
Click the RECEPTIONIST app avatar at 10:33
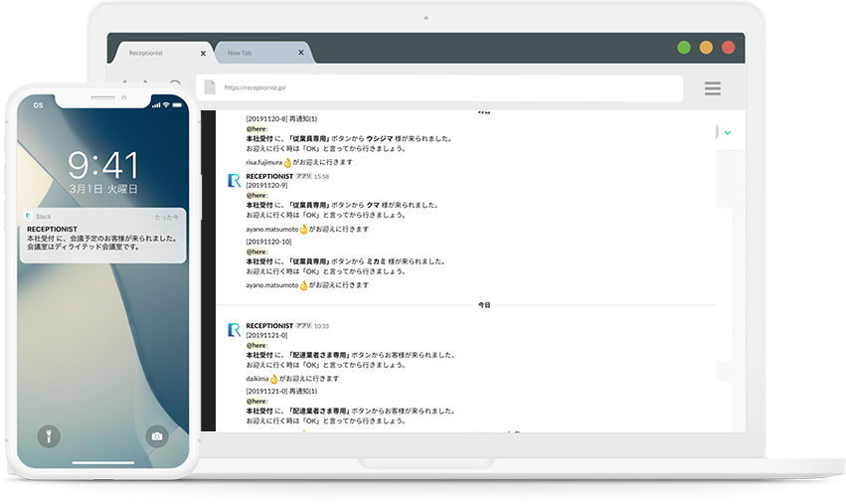(235, 330)
